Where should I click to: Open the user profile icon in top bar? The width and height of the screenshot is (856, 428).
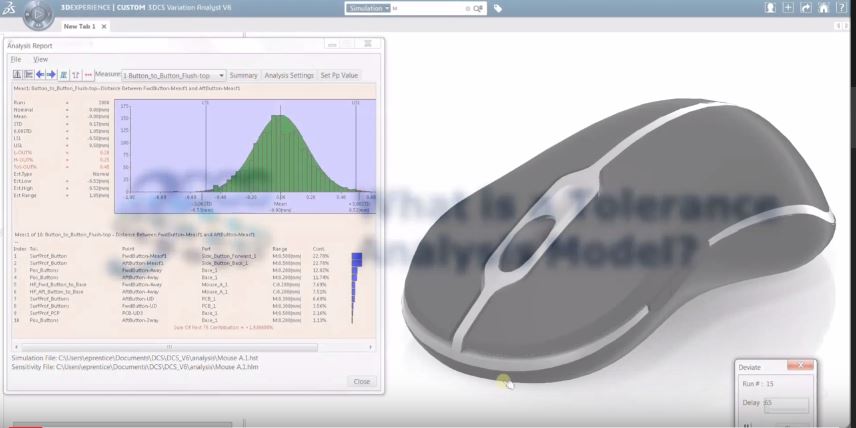point(770,8)
